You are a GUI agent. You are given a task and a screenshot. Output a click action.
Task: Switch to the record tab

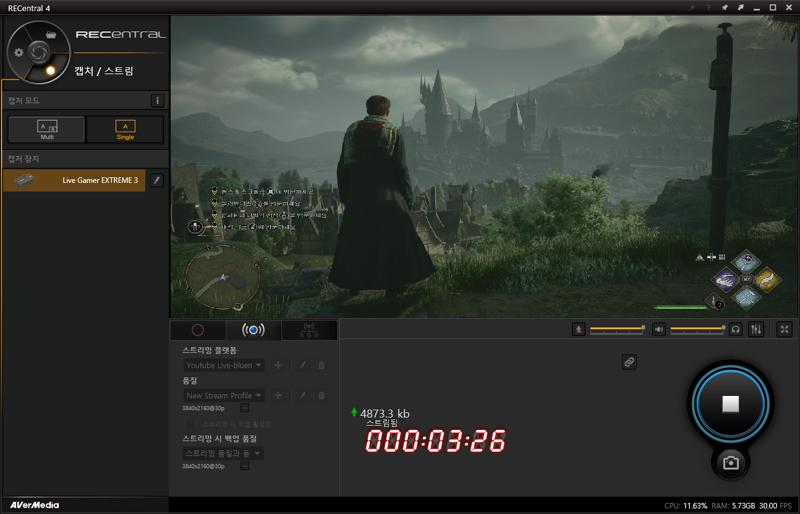click(x=198, y=330)
